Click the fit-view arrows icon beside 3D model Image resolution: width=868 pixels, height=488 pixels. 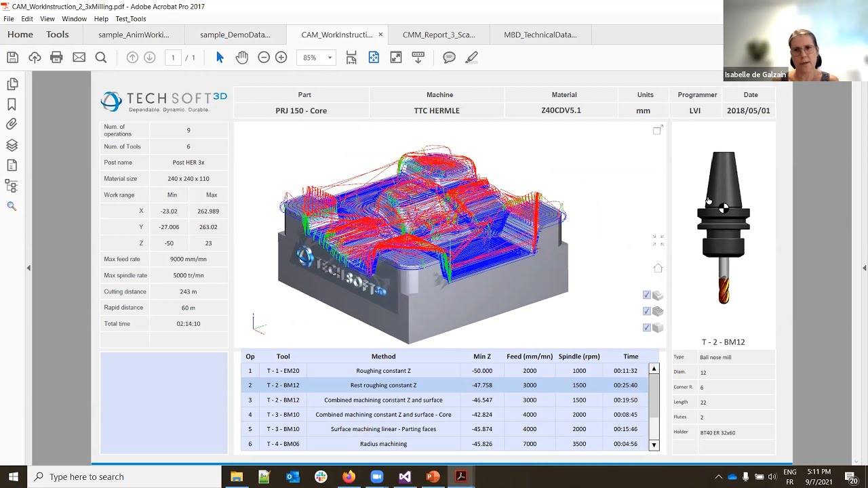pos(658,241)
